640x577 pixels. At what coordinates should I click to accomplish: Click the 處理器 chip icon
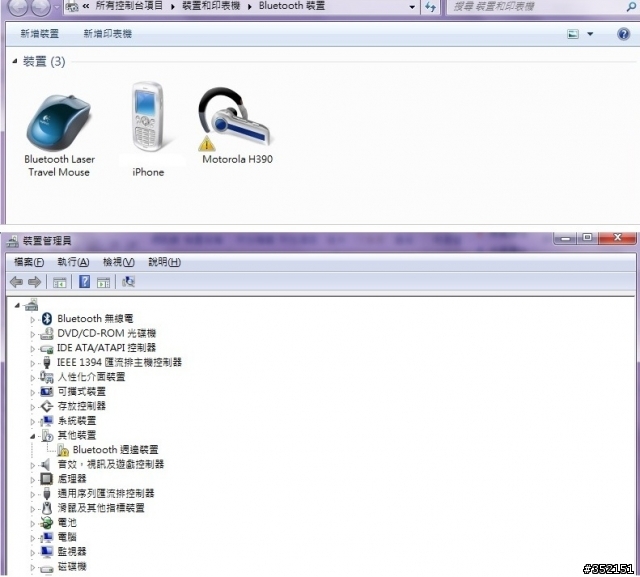point(47,479)
